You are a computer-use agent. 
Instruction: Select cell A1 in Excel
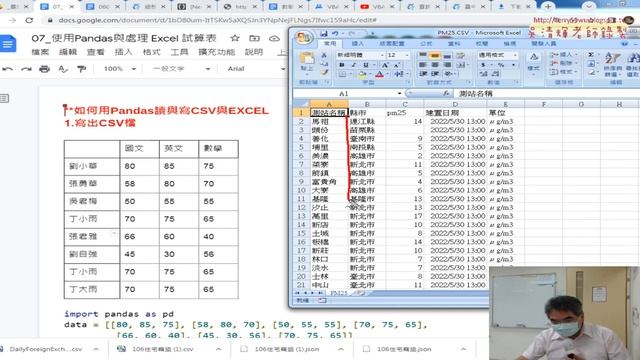click(328, 113)
